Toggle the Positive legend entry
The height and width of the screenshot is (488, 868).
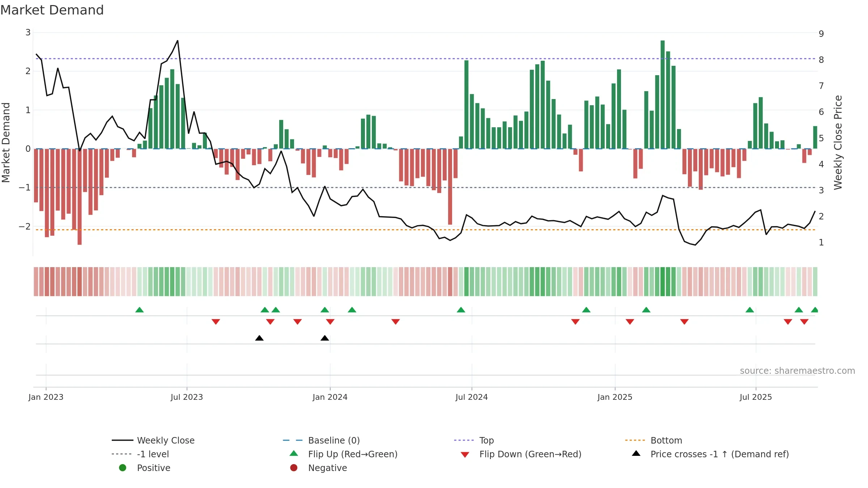tap(145, 468)
